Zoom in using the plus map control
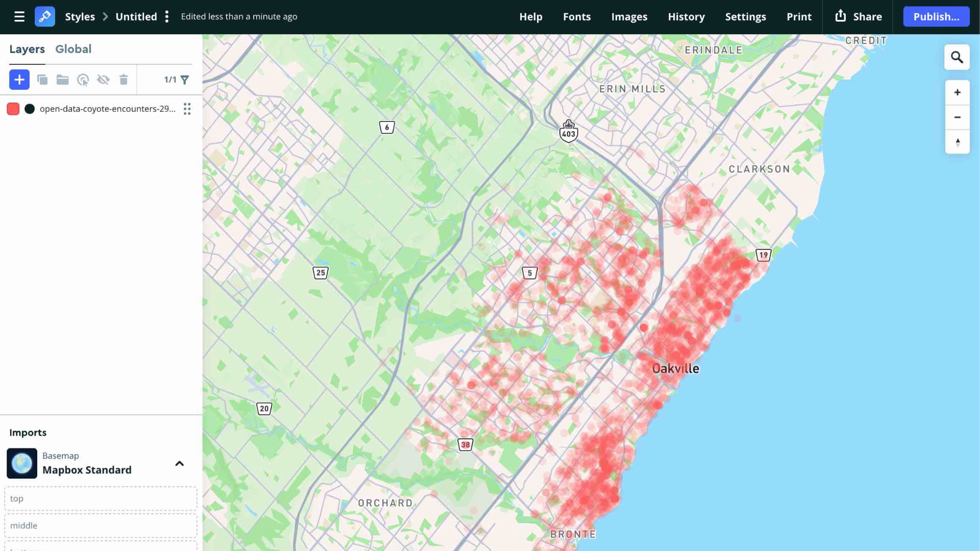The height and width of the screenshot is (551, 980). (958, 92)
